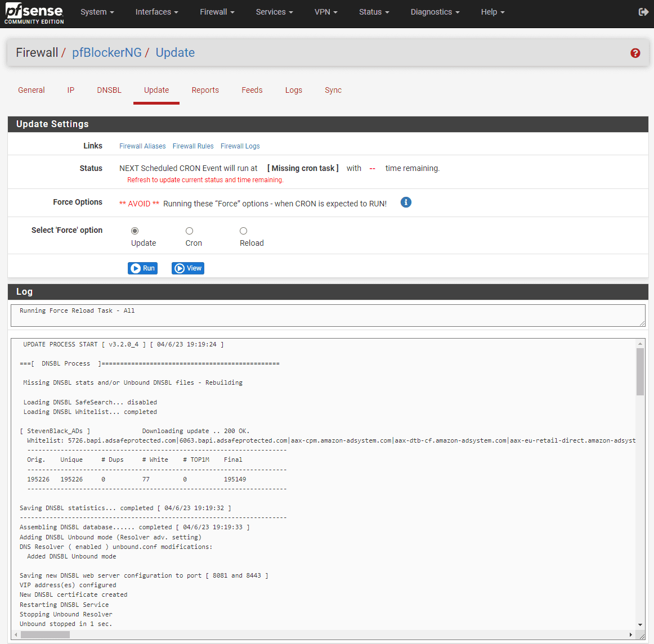This screenshot has height=644, width=654.
Task: Click 'Stopping Unbound Resolver' log line
Action: click(66, 614)
